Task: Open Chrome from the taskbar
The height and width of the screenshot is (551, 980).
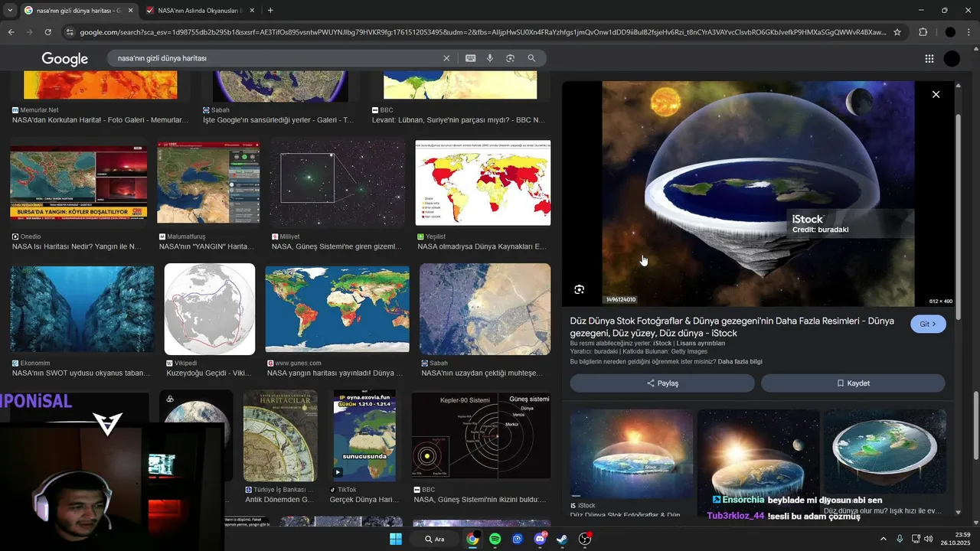Action: 473,539
